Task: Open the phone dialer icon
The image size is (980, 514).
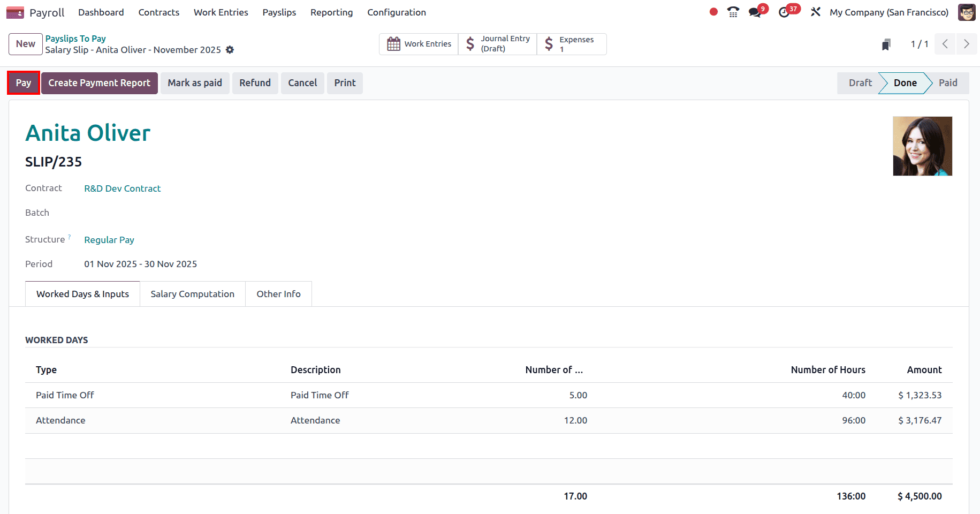Action: click(x=733, y=12)
